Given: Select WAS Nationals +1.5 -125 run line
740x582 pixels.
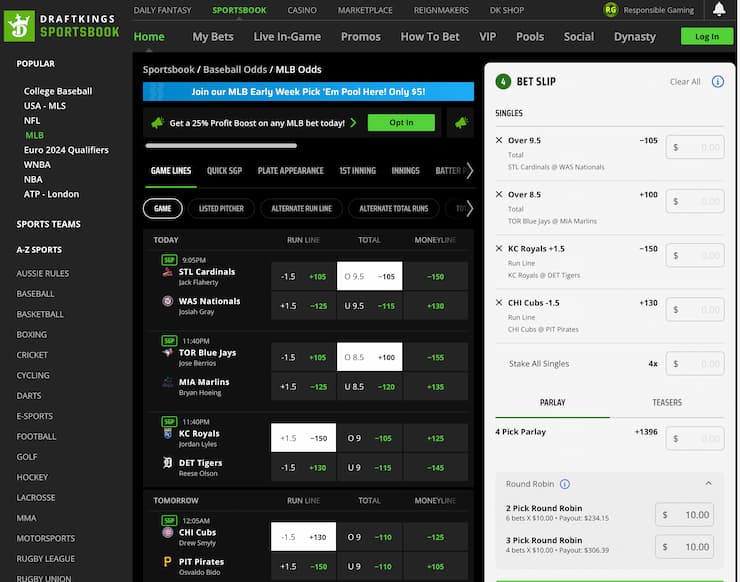Looking at the screenshot, I should (303, 306).
